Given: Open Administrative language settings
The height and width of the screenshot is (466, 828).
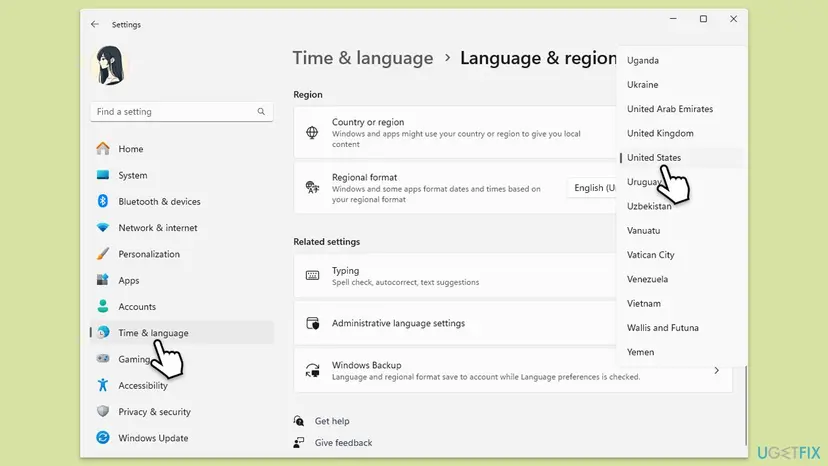Looking at the screenshot, I should tap(455, 323).
